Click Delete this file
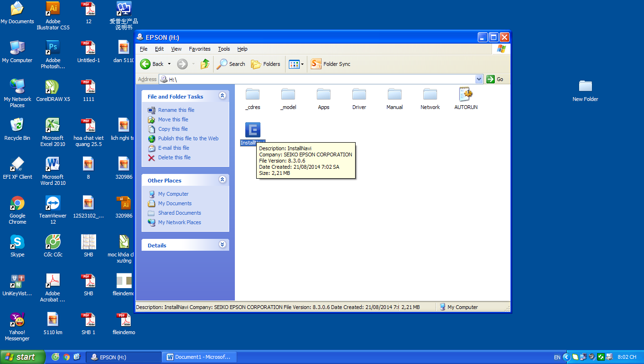Screen dimensions: 644x364 174,157
